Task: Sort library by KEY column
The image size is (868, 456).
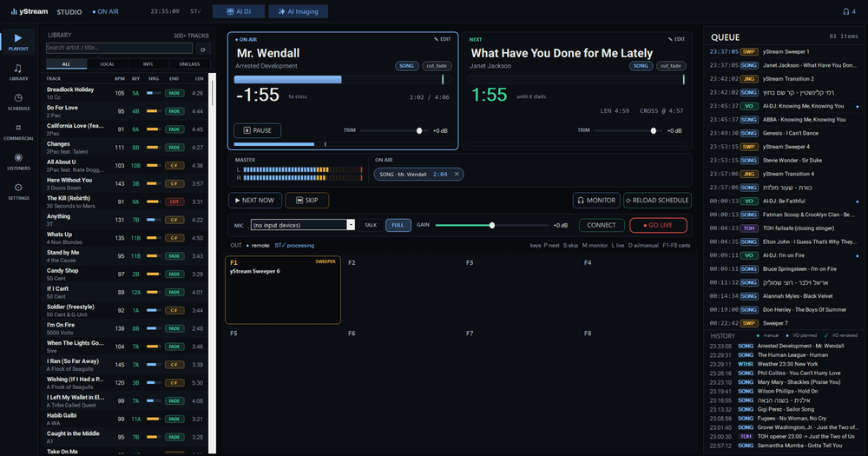Action: tap(135, 79)
